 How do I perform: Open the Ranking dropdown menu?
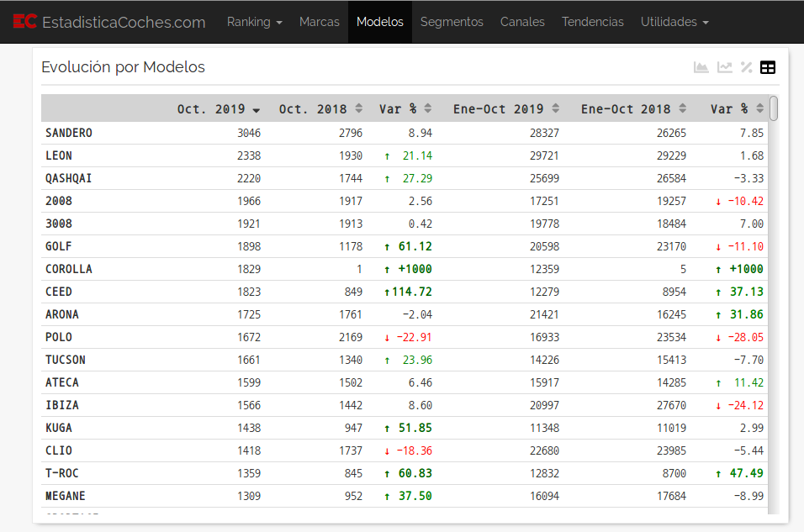tap(254, 22)
